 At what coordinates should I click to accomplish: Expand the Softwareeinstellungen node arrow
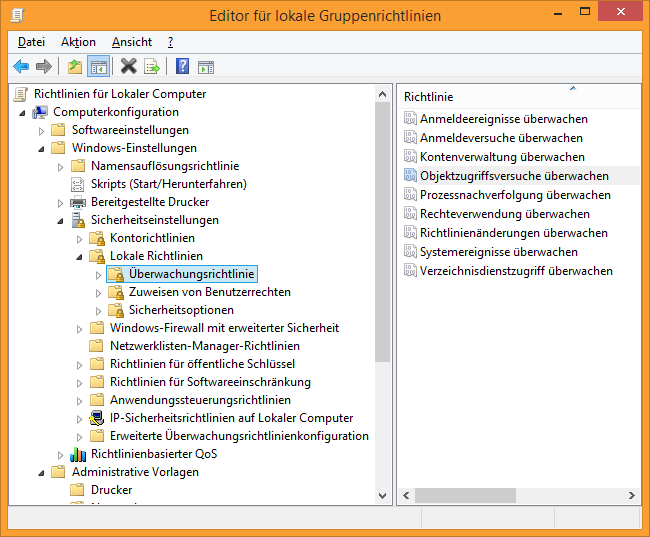tap(42, 131)
